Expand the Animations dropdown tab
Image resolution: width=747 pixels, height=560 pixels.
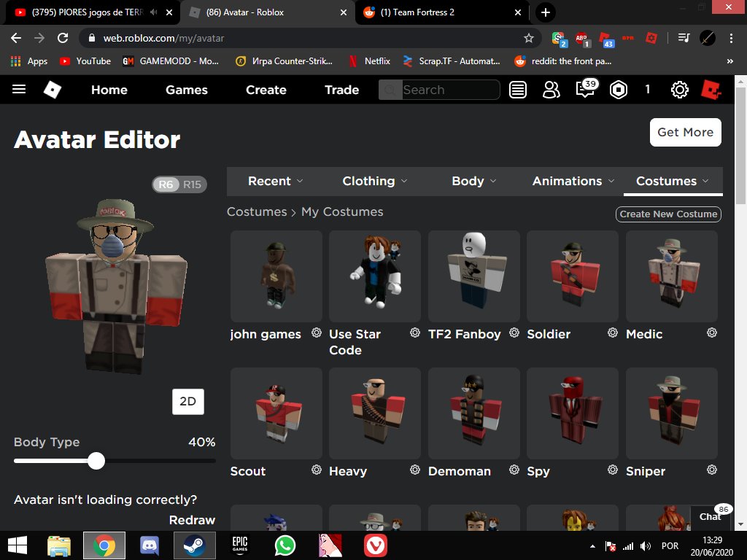coord(573,181)
